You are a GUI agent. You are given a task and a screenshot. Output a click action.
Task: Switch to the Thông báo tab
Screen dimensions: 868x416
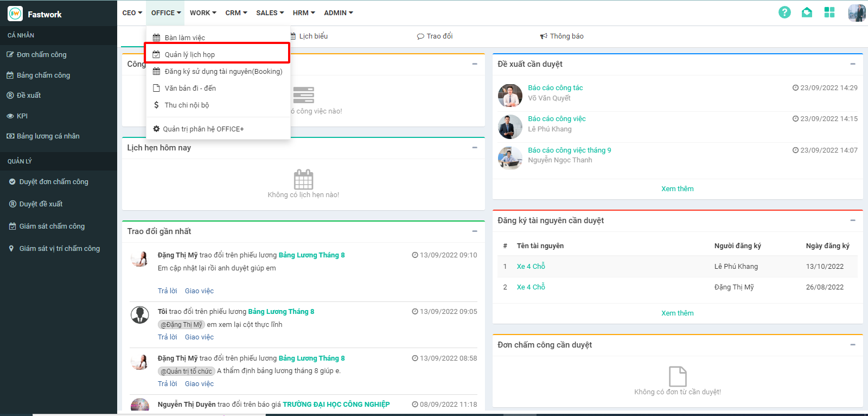tap(562, 36)
